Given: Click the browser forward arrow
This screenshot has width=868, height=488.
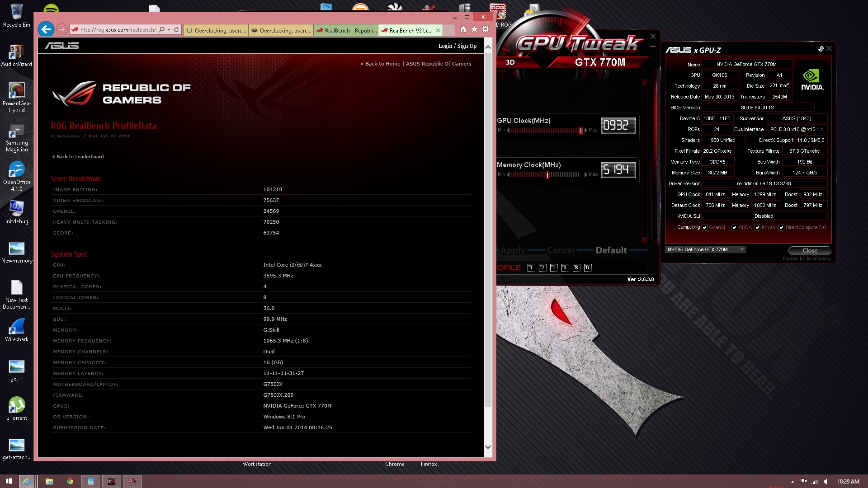Looking at the screenshot, I should click(62, 29).
